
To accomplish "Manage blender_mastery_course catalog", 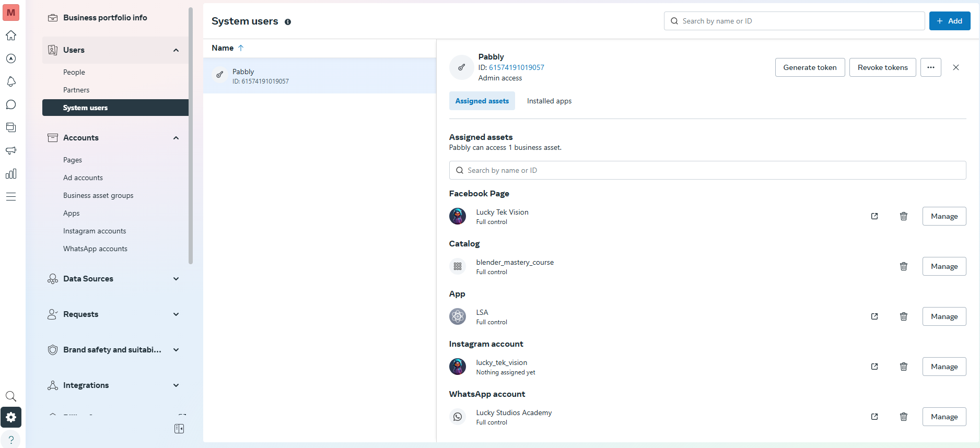I will pyautogui.click(x=944, y=266).
